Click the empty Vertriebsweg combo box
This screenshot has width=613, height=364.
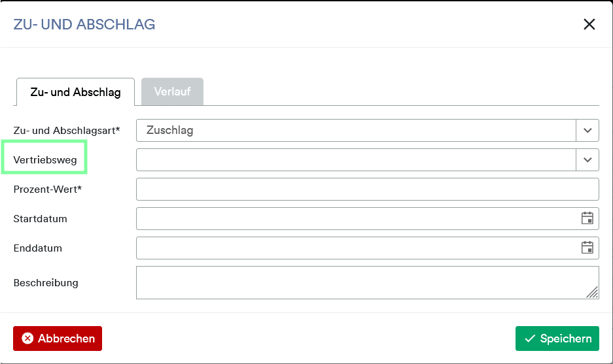(356, 159)
